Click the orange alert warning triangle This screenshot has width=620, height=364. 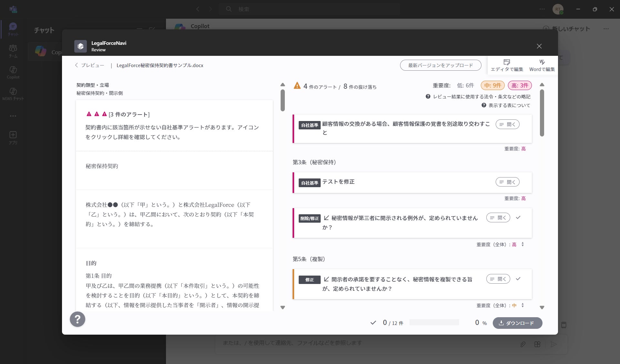click(297, 86)
